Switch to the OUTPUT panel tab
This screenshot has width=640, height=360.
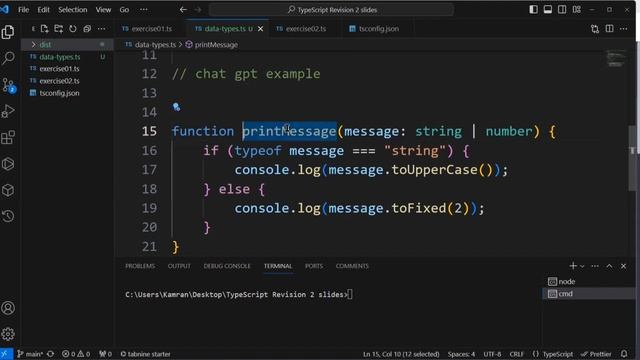tap(179, 266)
